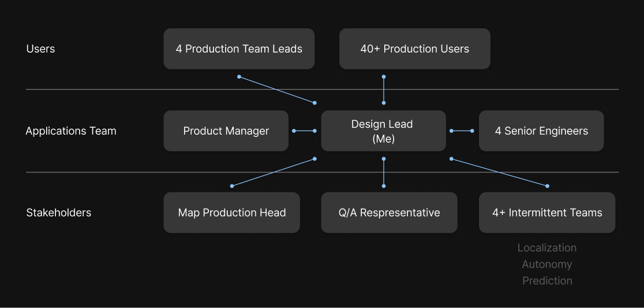Select the Localization text under Intermittent Teams
Viewport: 644px width, 308px height.
(546, 248)
